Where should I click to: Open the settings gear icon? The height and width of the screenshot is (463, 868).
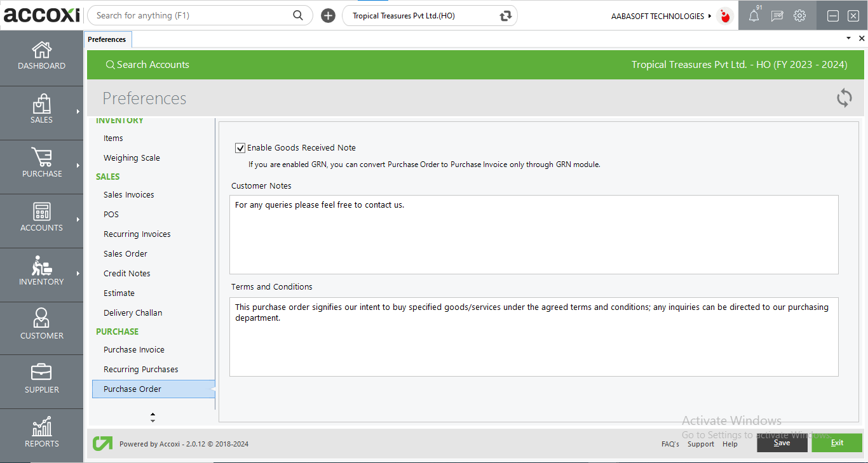click(x=799, y=16)
